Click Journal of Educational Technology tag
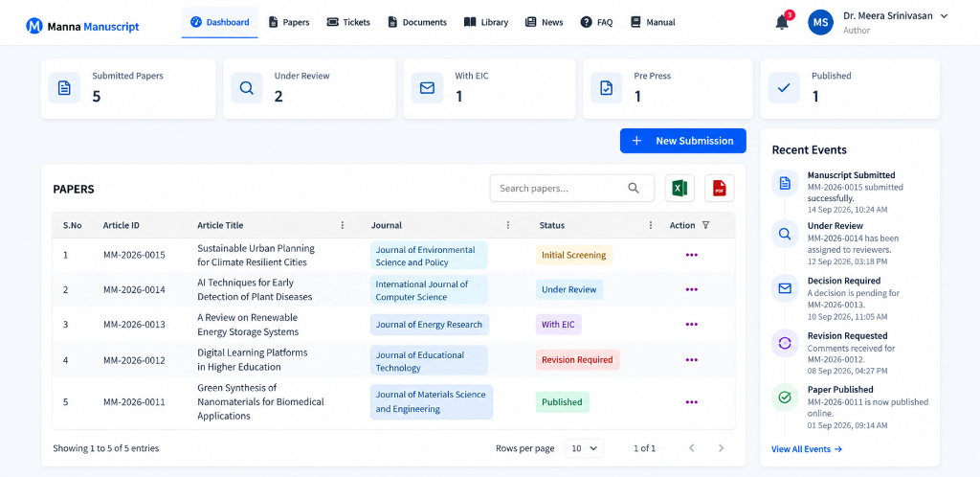This screenshot has height=477, width=980. pyautogui.click(x=429, y=361)
